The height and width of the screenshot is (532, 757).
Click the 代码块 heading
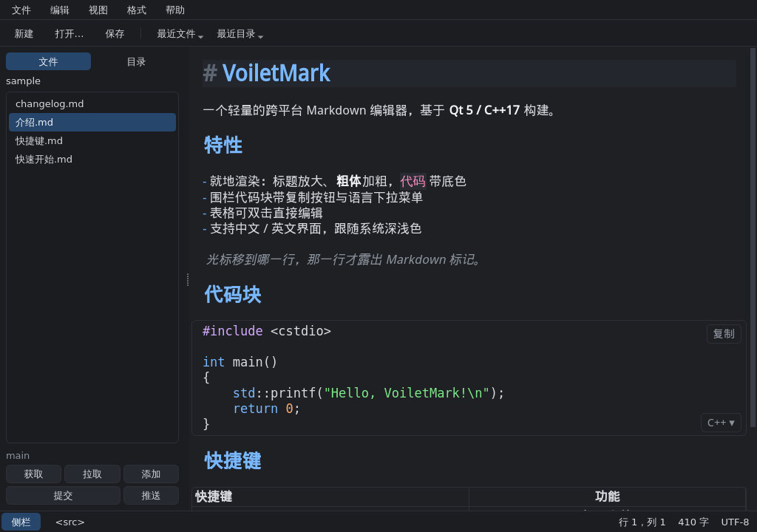(x=233, y=295)
